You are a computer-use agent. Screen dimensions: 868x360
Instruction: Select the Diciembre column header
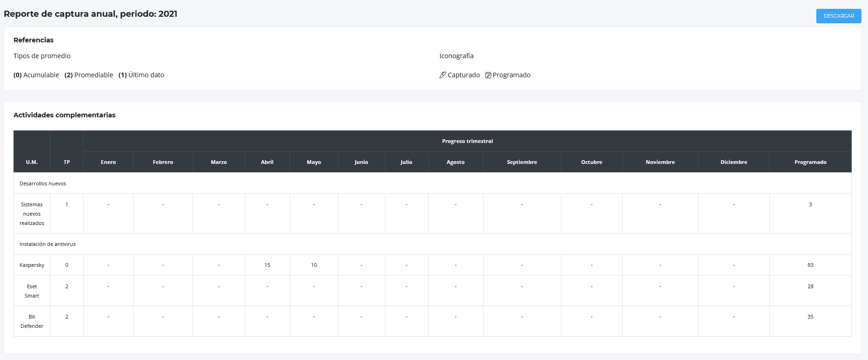[733, 162]
